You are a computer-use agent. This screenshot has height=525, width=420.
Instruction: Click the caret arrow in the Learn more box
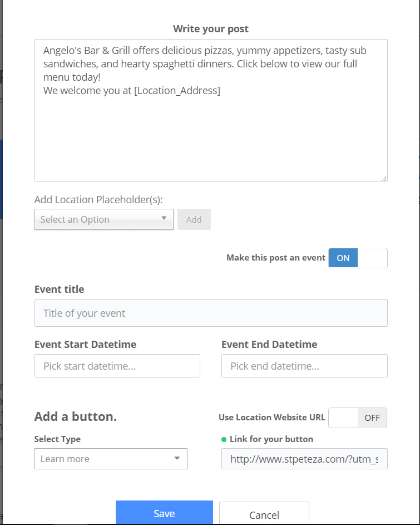pos(177,459)
